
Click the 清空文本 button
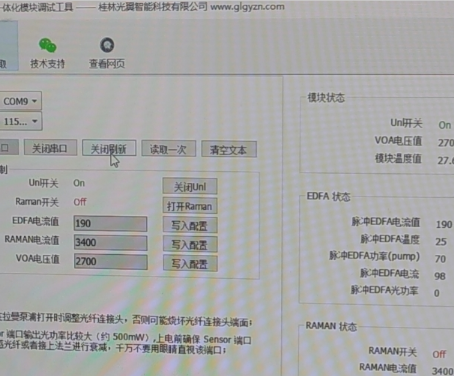[229, 150]
